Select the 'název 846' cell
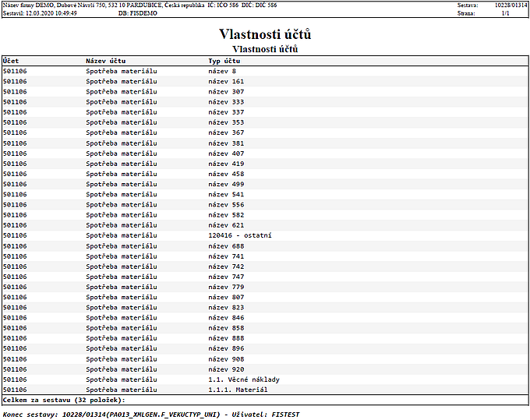530x420 pixels. (x=226, y=318)
